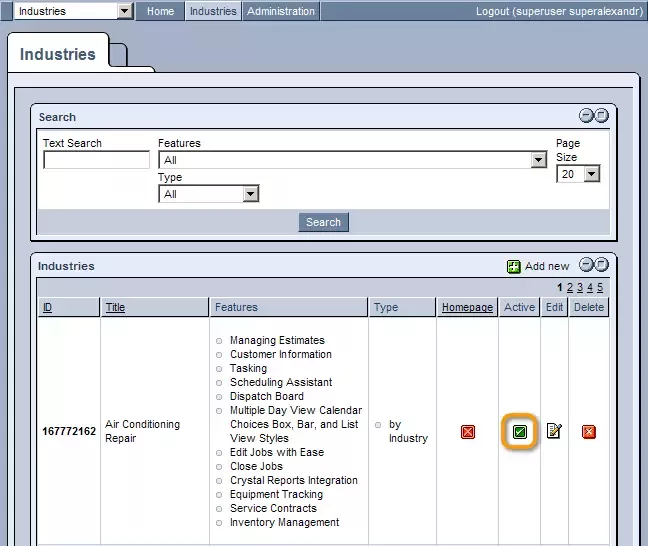Focus the Text Search input field
The width and height of the screenshot is (648, 546).
click(96, 160)
